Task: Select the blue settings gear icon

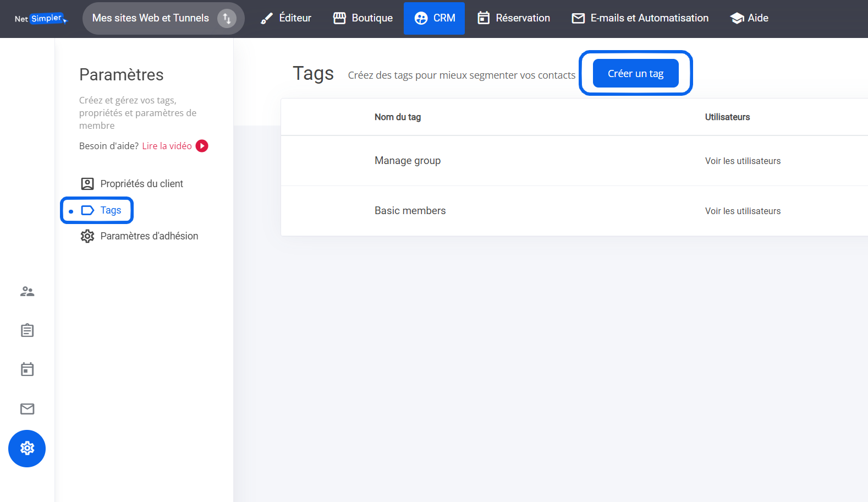Action: (27, 449)
